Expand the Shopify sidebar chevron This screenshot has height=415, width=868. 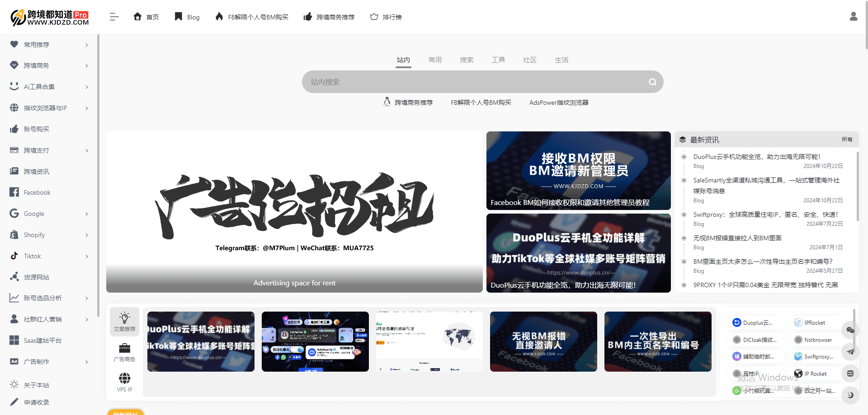pyautogui.click(x=87, y=235)
